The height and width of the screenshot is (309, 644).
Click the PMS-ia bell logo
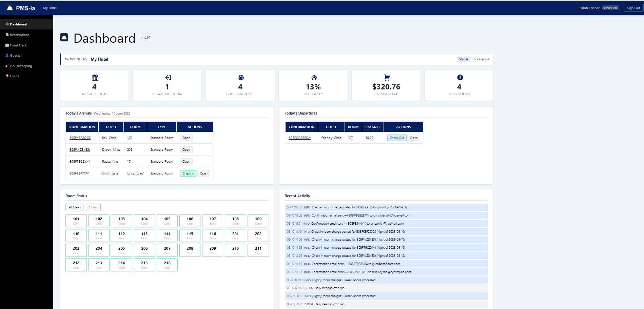click(x=10, y=8)
